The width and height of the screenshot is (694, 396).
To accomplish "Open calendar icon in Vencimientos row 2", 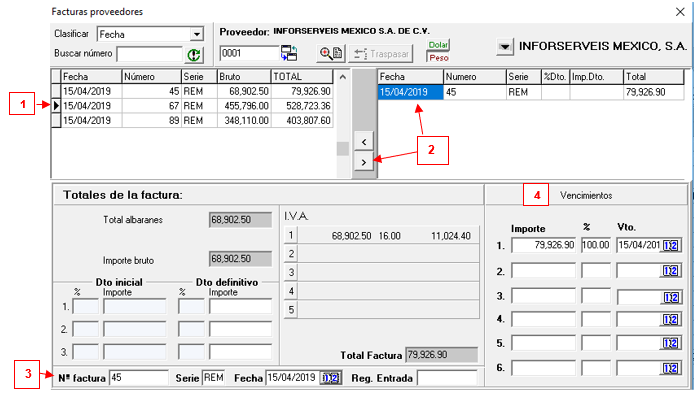I will pos(670,270).
